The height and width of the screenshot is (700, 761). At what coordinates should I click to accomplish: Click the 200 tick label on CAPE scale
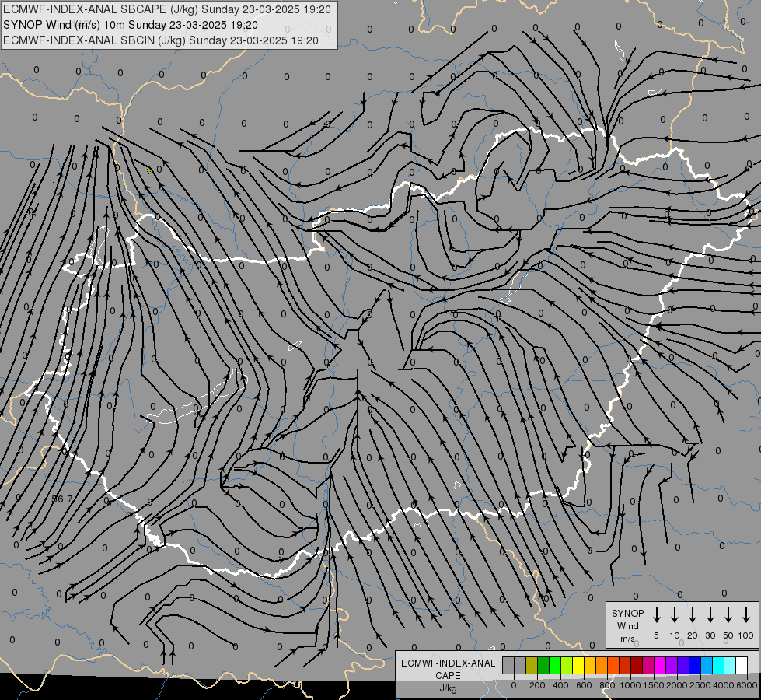537,685
